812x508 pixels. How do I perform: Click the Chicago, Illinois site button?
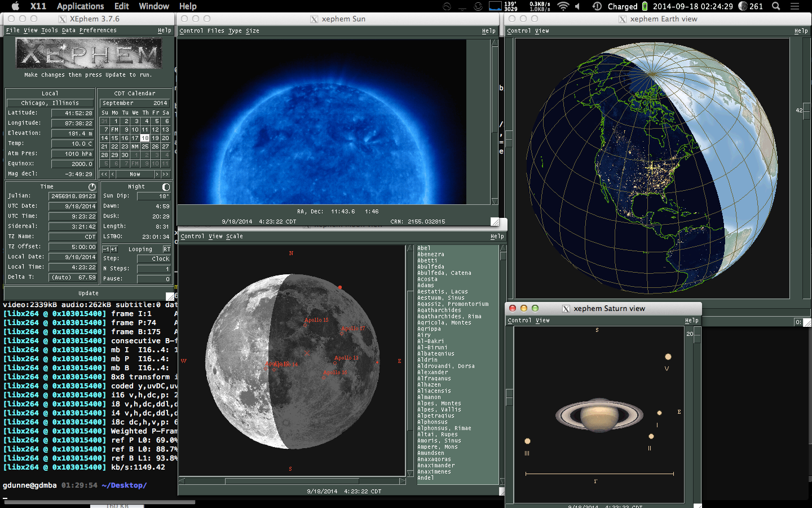coord(50,103)
